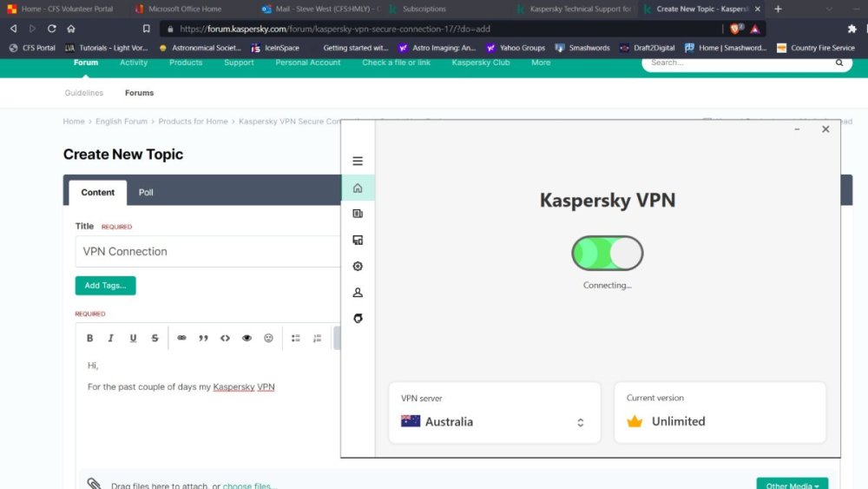Open the news icon in VPN sidebar
This screenshot has height=489, width=868.
pyautogui.click(x=358, y=214)
